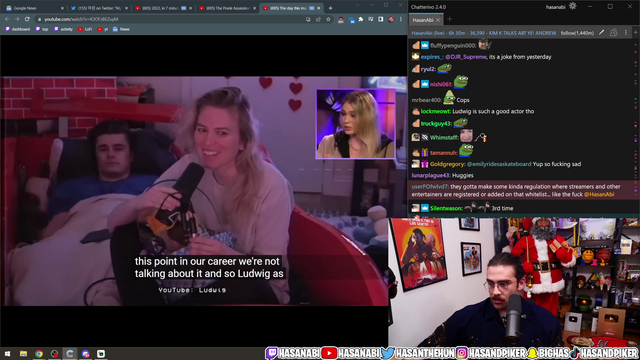This screenshot has width=640, height=360.
Task: Click username userPOfwlvd7 in chat
Action: 430,187
